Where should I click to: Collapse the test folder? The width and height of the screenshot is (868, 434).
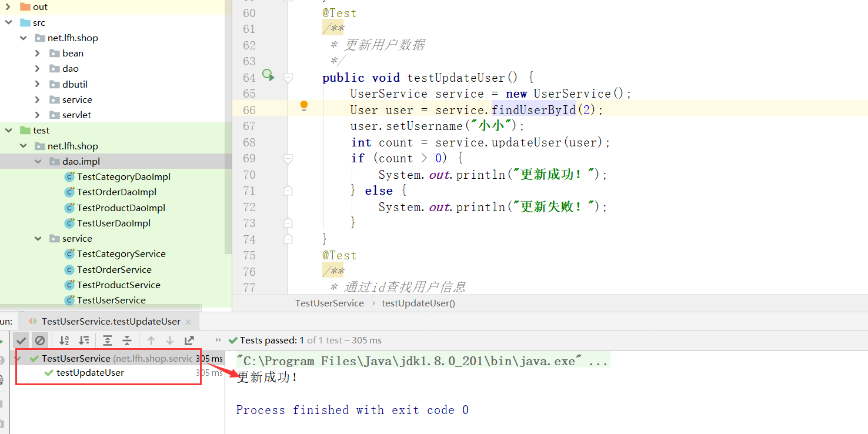(8, 130)
